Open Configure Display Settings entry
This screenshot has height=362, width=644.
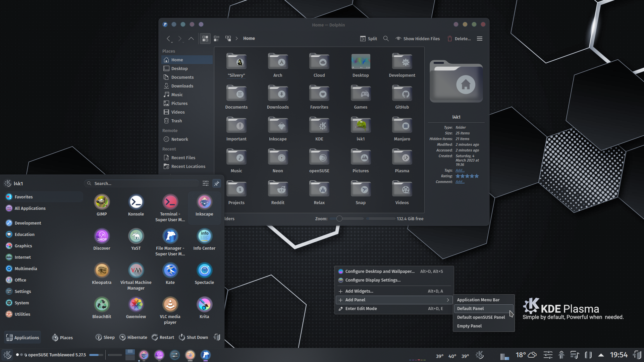[394, 280]
